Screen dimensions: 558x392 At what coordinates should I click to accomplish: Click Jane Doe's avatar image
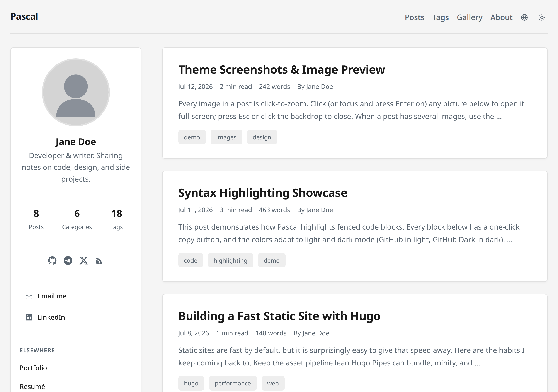(x=76, y=92)
